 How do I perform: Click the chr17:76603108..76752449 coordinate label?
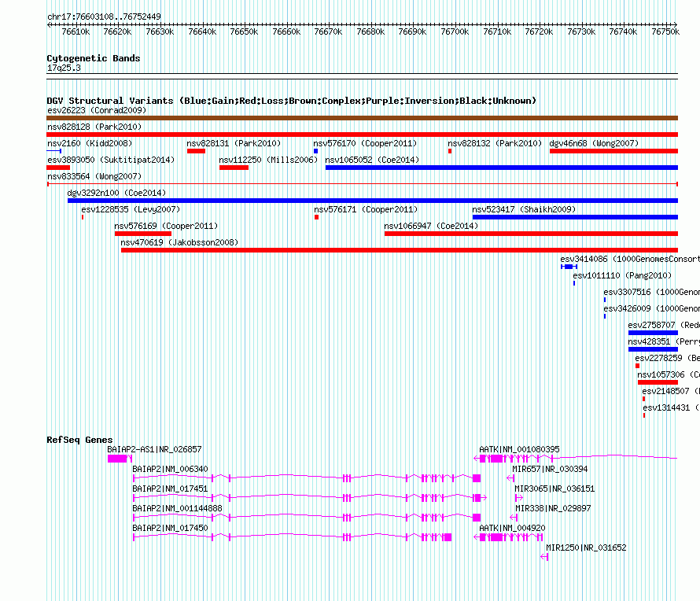pyautogui.click(x=104, y=17)
